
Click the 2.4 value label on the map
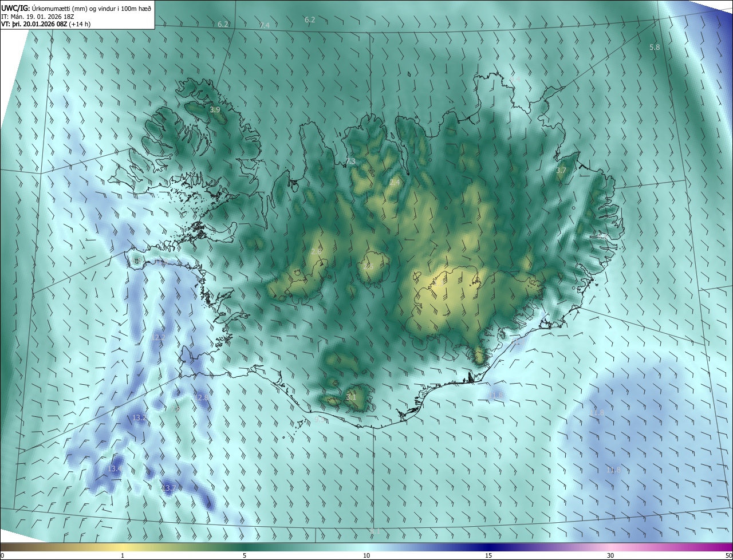click(x=395, y=182)
